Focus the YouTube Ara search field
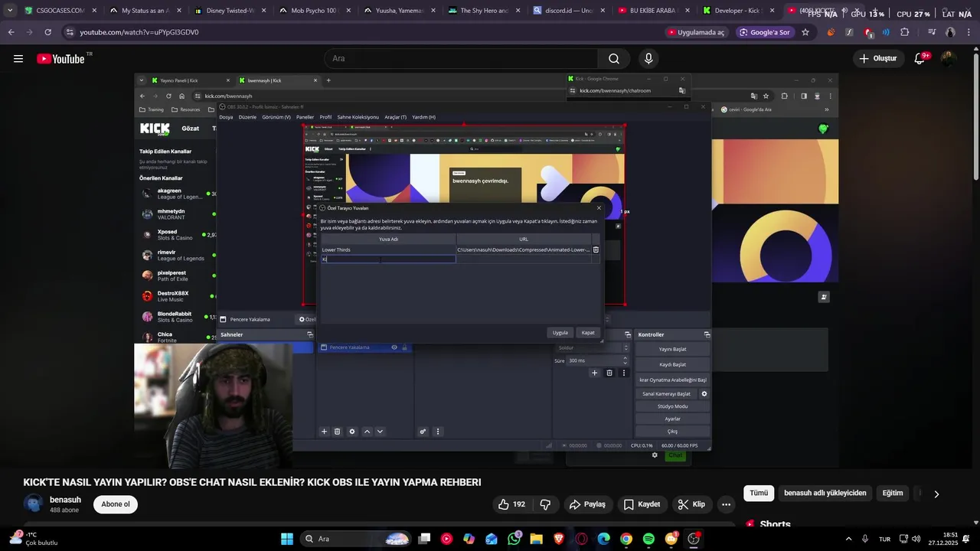The width and height of the screenshot is (980, 551). pos(462,59)
